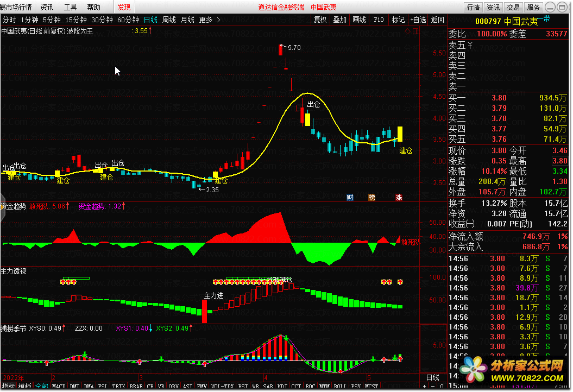Select the MACD indicator
The height and width of the screenshot is (392, 573).
point(59,386)
